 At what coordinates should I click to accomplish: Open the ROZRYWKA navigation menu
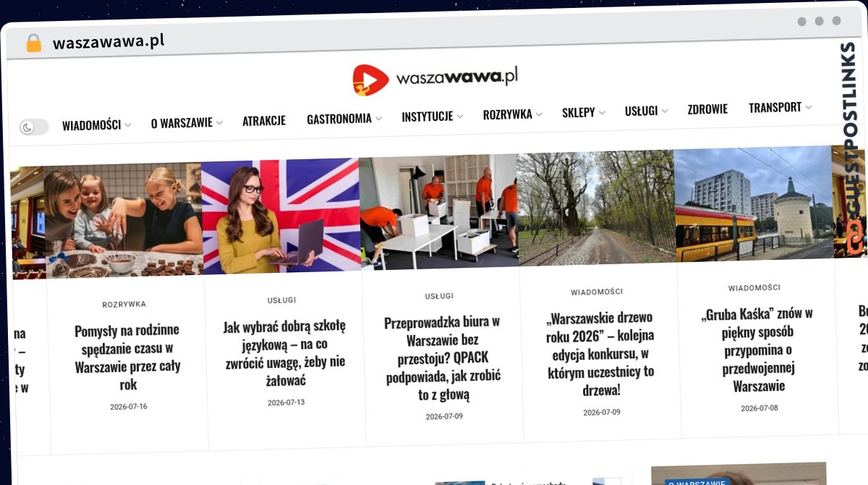508,114
